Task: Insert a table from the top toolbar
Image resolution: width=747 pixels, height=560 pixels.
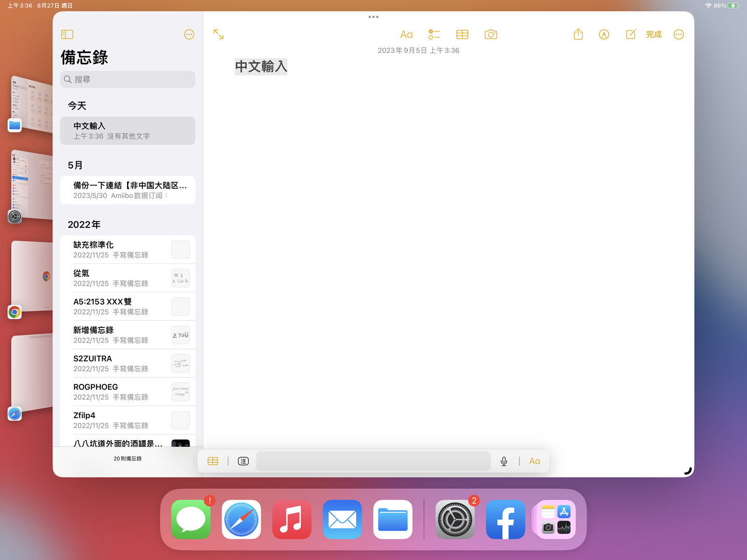Action: [x=462, y=35]
